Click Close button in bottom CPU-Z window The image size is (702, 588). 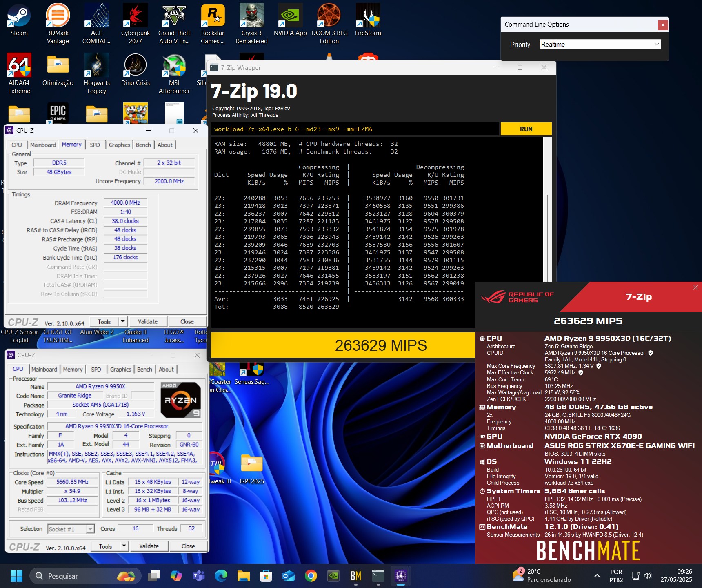click(x=188, y=546)
